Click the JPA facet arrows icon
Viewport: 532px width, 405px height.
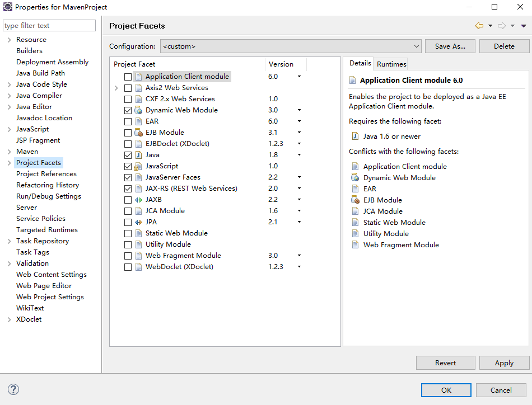[138, 222]
